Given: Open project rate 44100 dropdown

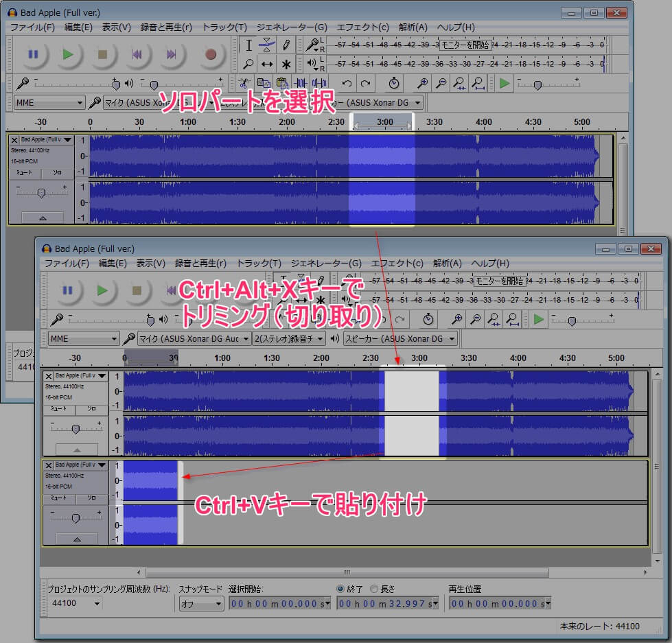Looking at the screenshot, I should click(76, 603).
